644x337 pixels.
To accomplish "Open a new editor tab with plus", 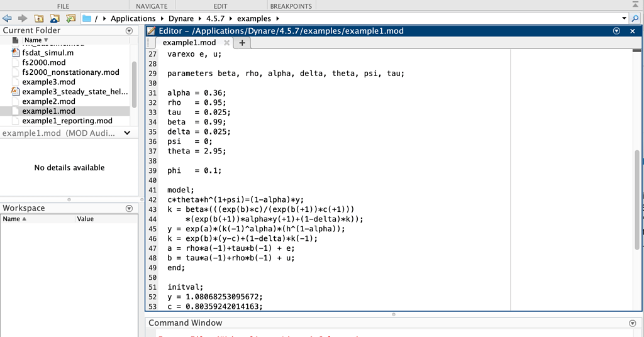I will click(241, 43).
